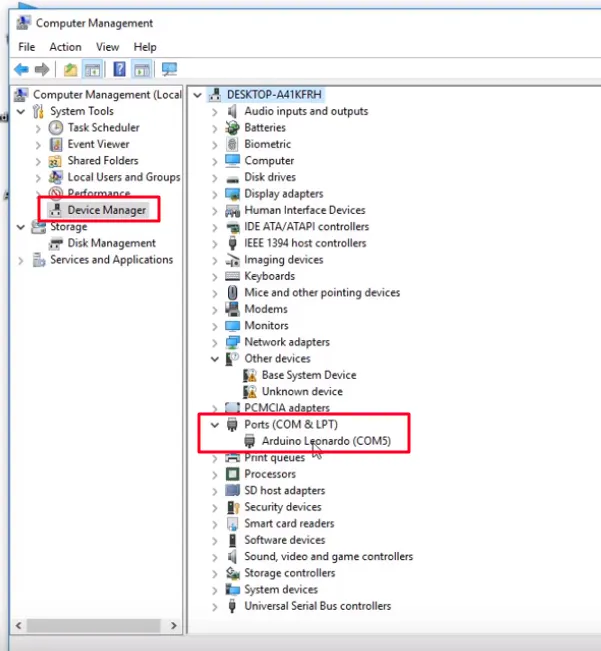Click the Mice and other pointing devices icon

coord(232,293)
